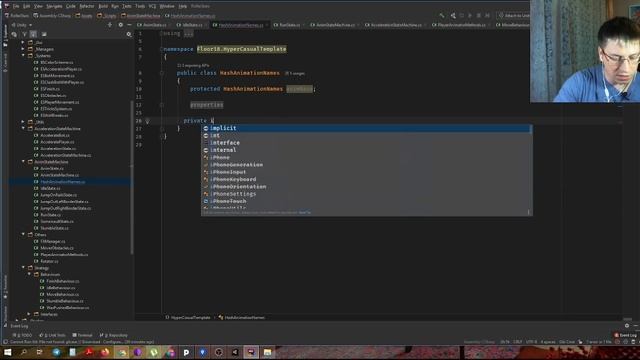This screenshot has width=640, height=360.
Task: Open the Windows Start menu
Action: tap(7, 352)
